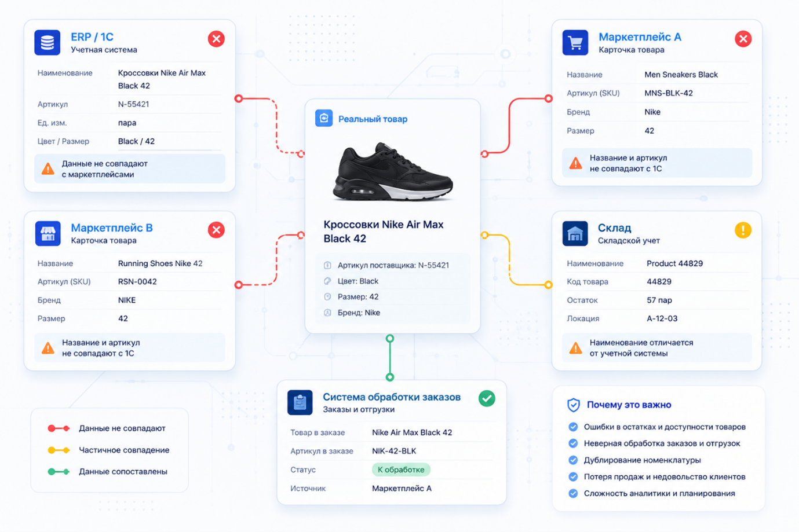Click Running Shoes Nike 42 name
799x532 pixels.
160,263
